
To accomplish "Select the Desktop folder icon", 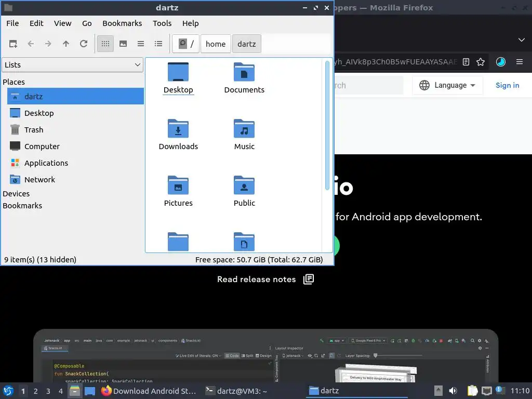I will click(x=178, y=72).
